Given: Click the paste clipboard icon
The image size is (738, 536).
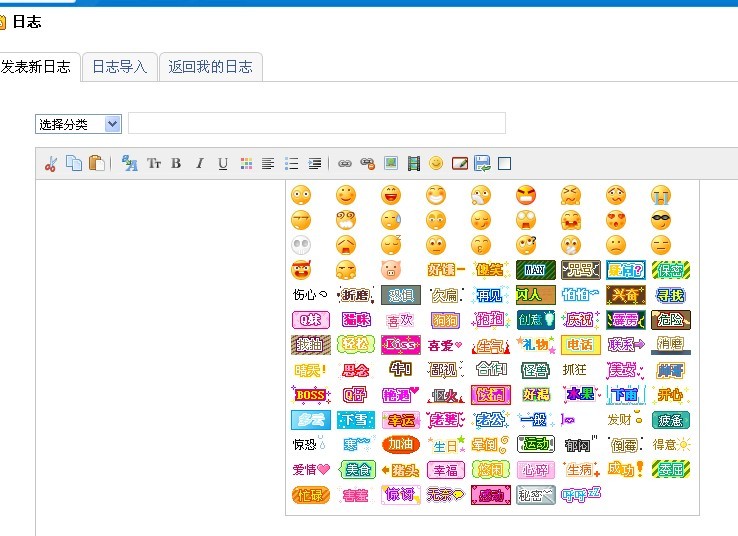Looking at the screenshot, I should click(x=96, y=163).
